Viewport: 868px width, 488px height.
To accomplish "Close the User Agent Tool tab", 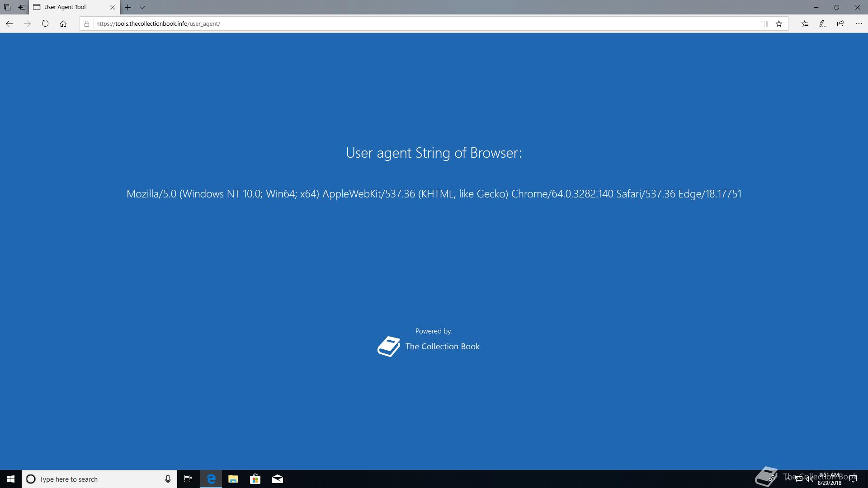I will (x=113, y=7).
